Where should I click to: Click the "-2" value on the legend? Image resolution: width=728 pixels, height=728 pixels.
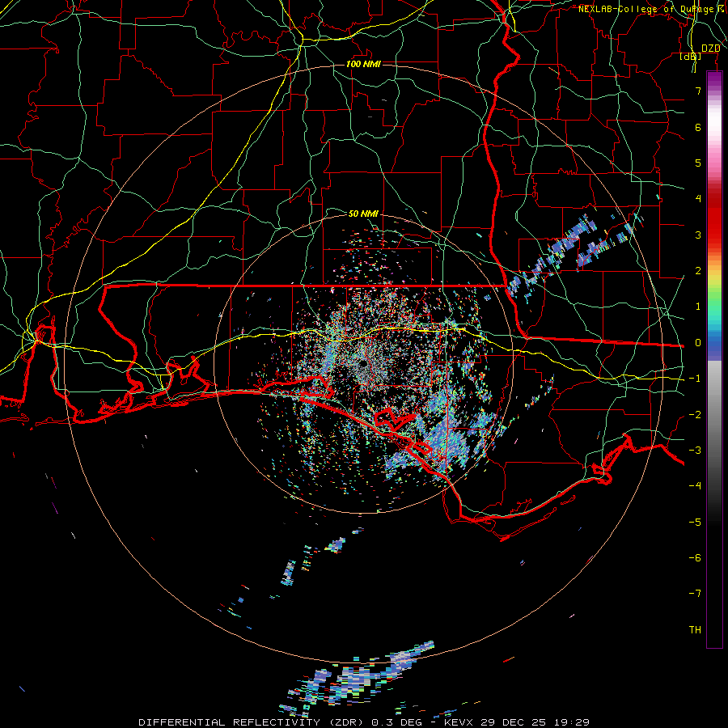(x=695, y=415)
